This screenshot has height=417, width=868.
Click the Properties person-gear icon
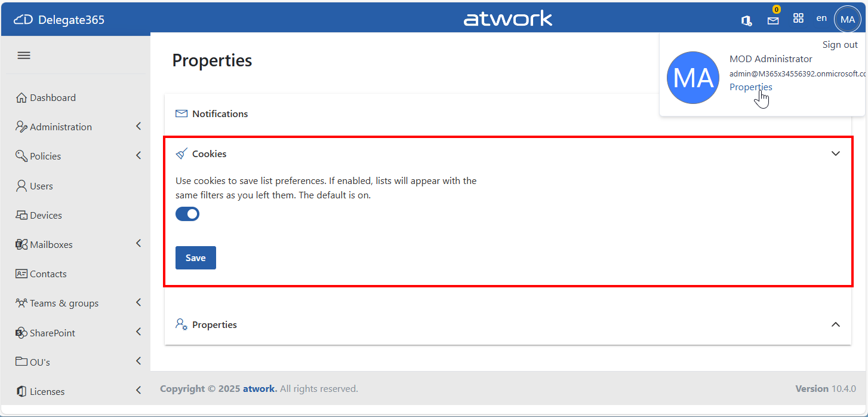(181, 324)
